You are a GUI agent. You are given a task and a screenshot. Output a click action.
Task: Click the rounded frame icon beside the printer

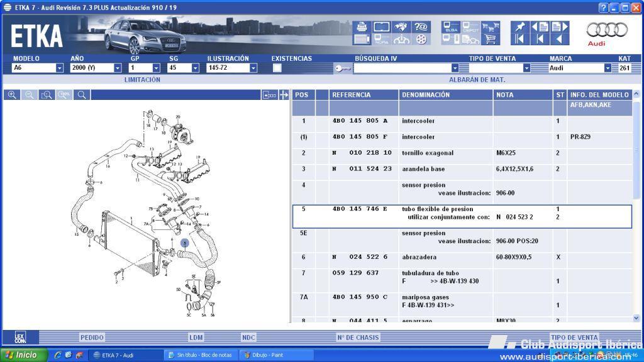pyautogui.click(x=382, y=26)
